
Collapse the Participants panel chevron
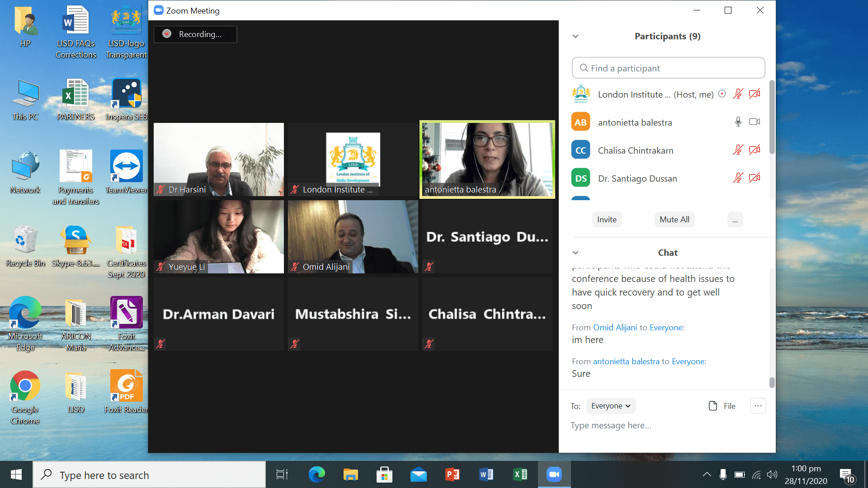click(x=576, y=36)
